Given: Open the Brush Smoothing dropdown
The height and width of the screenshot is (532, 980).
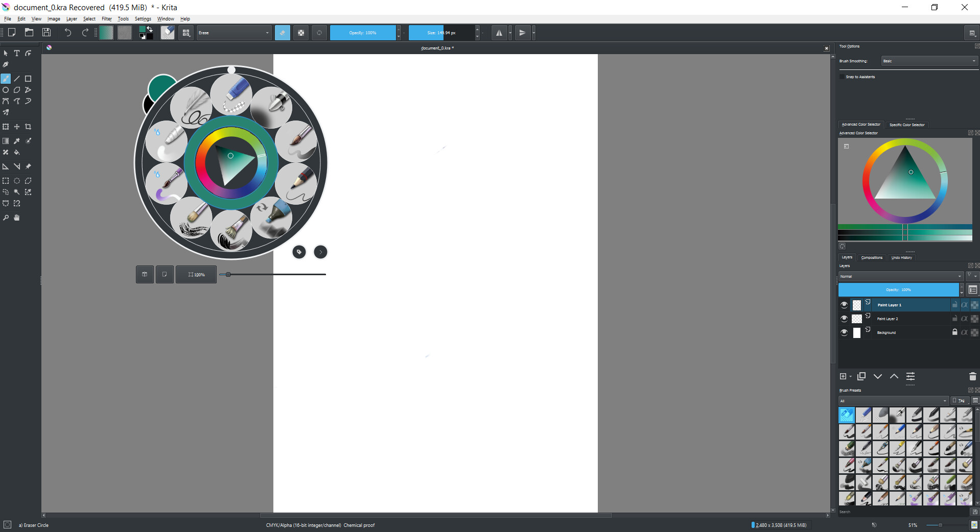Looking at the screenshot, I should [x=930, y=61].
